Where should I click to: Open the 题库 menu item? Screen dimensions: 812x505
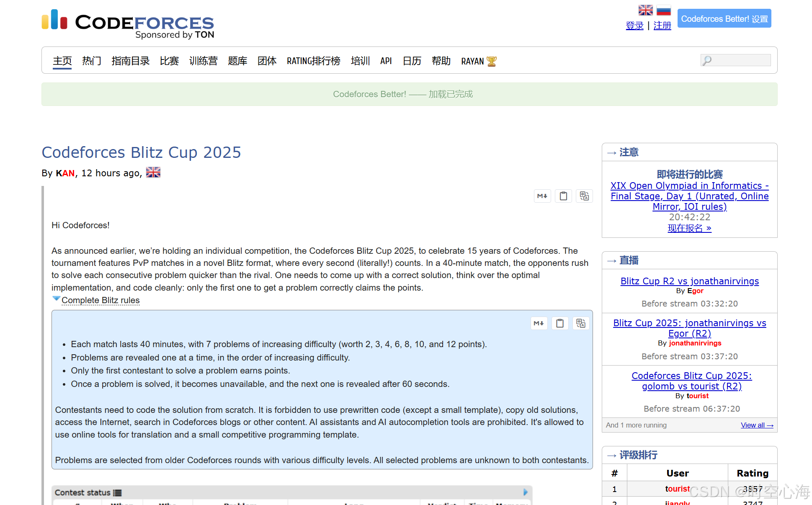237,61
